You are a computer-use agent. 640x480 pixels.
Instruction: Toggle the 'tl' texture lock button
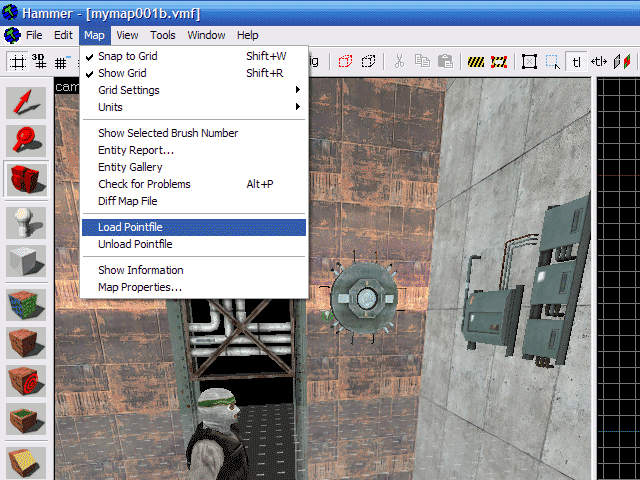(577, 61)
